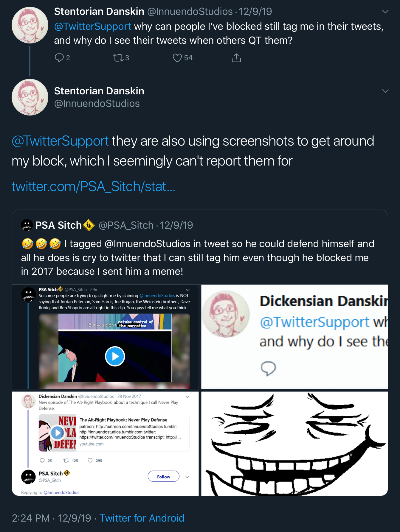Open the quoted tweet text by PSA Sitch

[x=197, y=258]
